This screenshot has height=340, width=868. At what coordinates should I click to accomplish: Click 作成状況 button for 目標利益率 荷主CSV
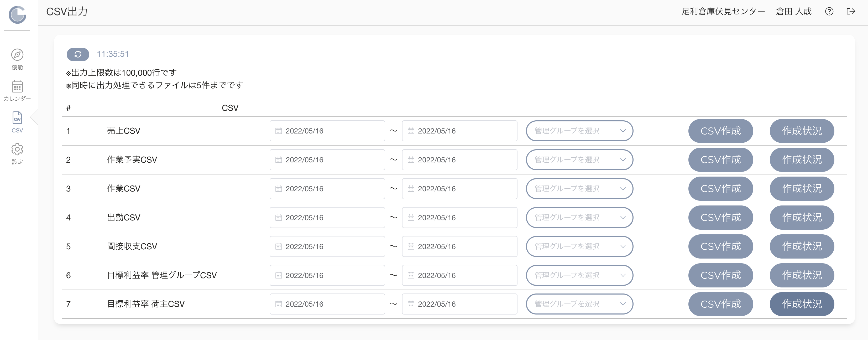point(802,304)
